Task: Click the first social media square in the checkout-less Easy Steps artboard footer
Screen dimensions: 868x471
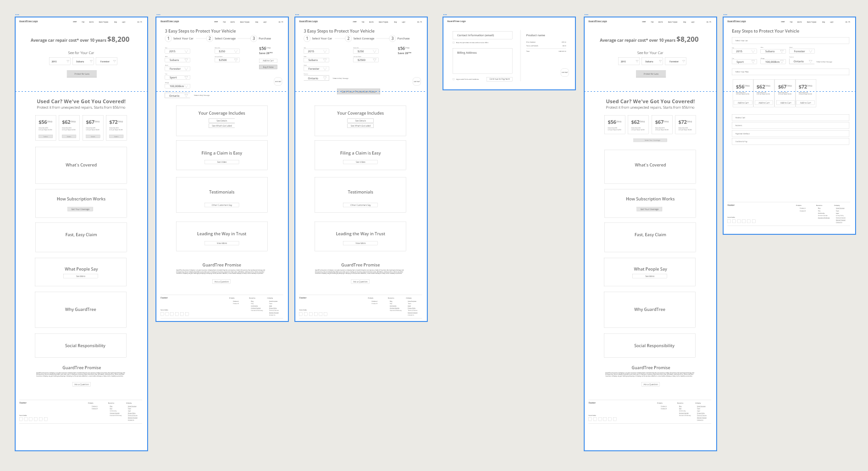Action: click(x=729, y=221)
